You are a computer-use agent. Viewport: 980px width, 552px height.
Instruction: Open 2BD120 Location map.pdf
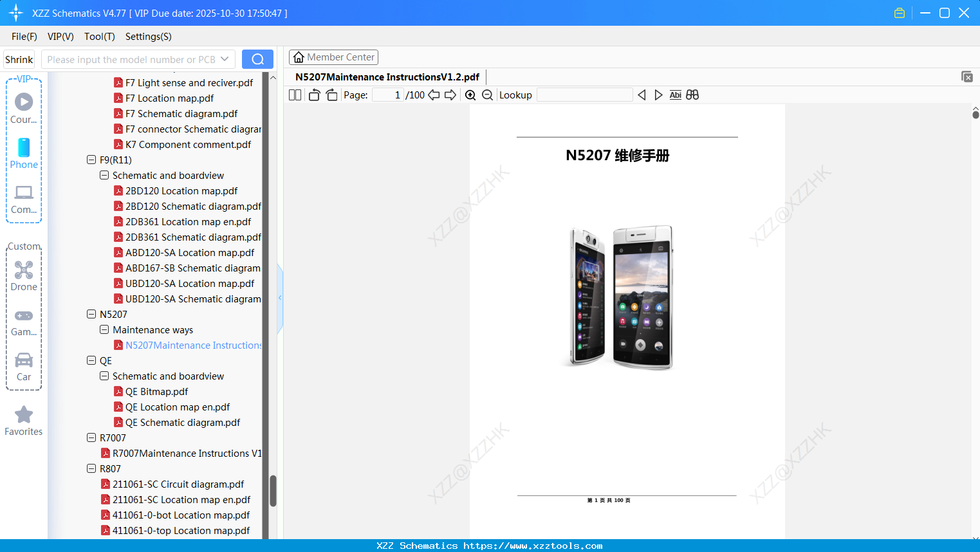pyautogui.click(x=181, y=190)
